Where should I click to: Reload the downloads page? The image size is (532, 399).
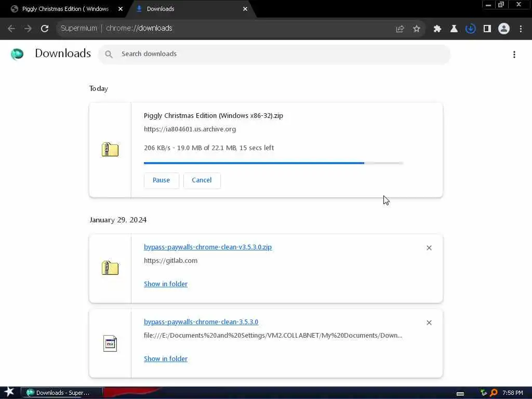45,29
